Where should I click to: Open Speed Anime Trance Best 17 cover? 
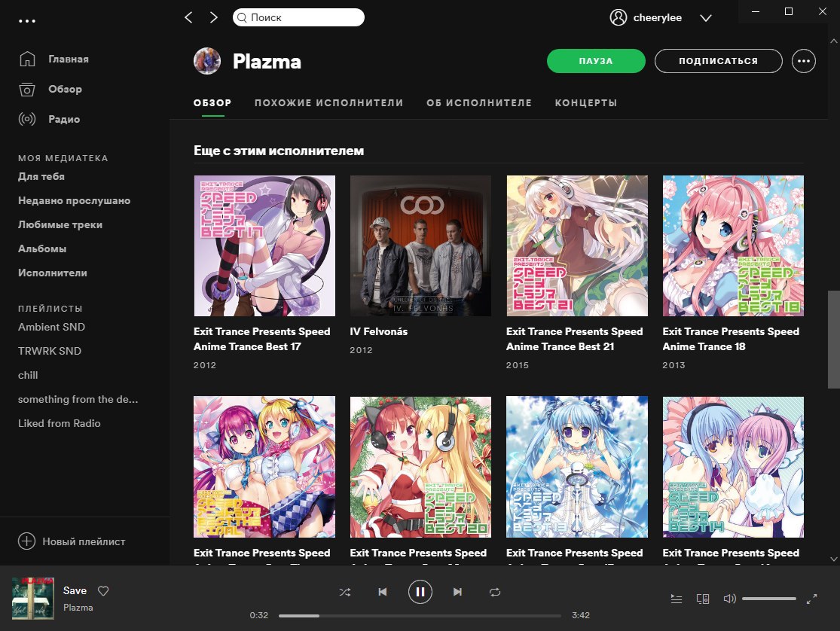click(x=264, y=246)
